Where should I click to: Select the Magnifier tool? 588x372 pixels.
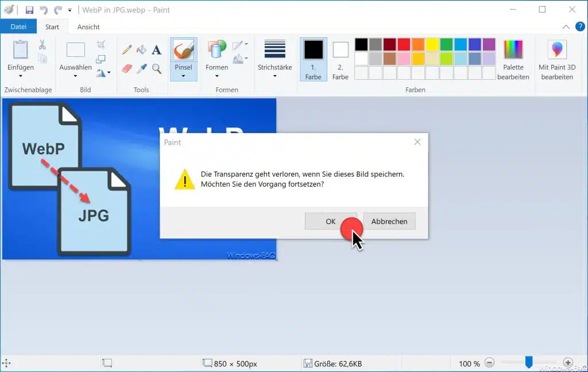pos(156,69)
